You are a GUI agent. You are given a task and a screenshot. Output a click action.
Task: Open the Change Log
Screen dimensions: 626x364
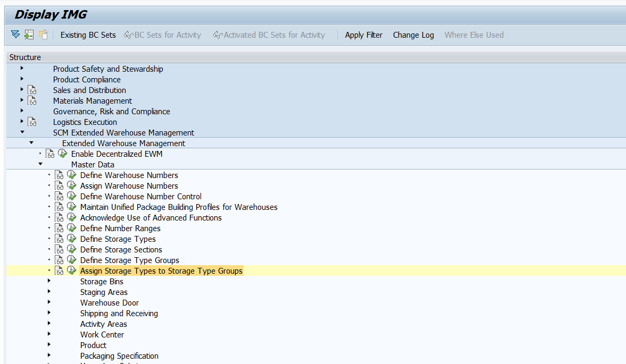413,35
